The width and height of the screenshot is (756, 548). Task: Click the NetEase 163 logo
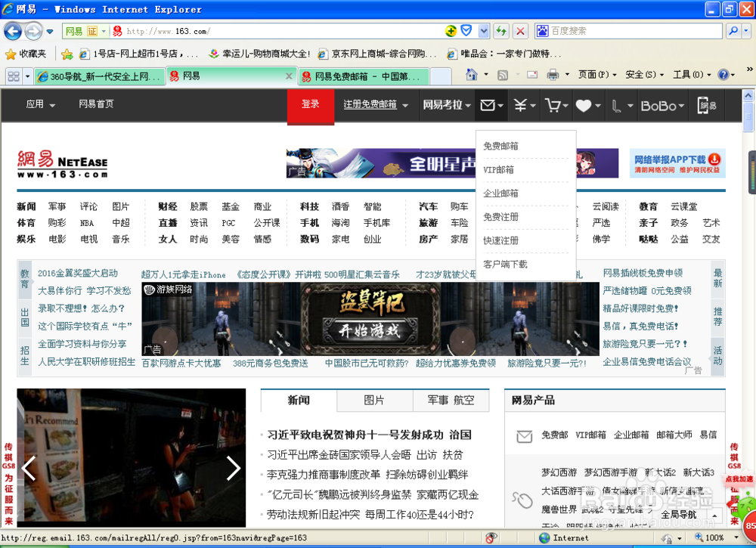[x=63, y=164]
